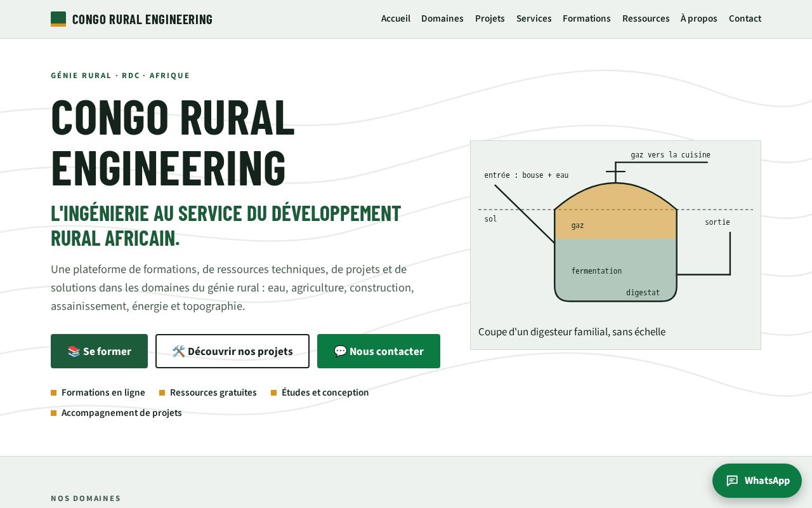Image resolution: width=812 pixels, height=508 pixels.
Task: Open the floating WhatsApp chat button
Action: pyautogui.click(x=757, y=481)
